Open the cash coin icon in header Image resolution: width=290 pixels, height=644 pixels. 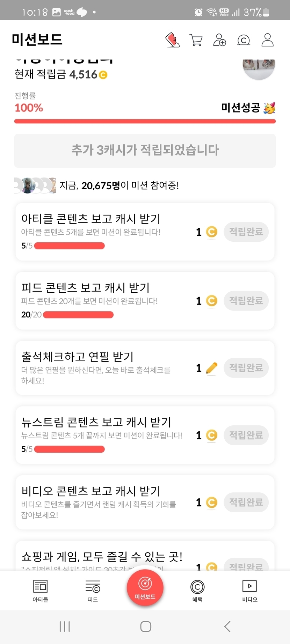(x=244, y=40)
